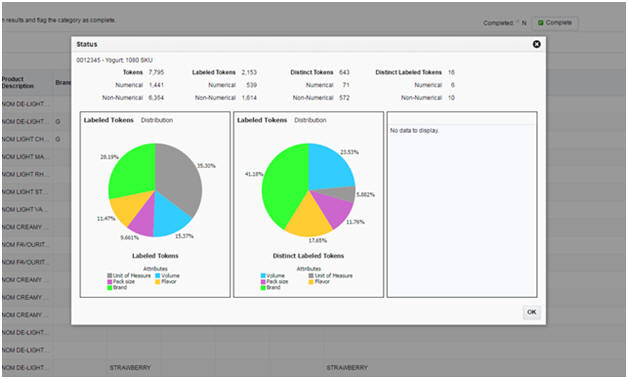Select Labeled Tokens tab in middle chart panel
The image size is (628, 379).
(x=262, y=120)
